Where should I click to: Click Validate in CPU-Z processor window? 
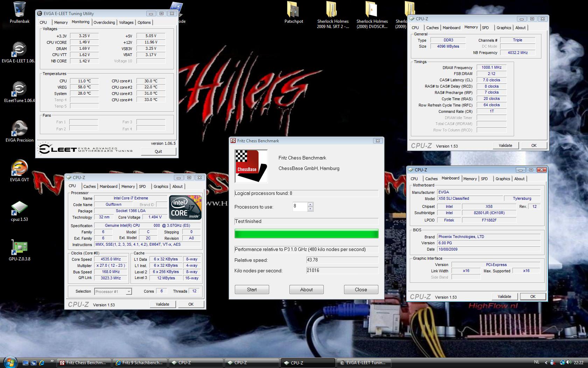coord(162,304)
